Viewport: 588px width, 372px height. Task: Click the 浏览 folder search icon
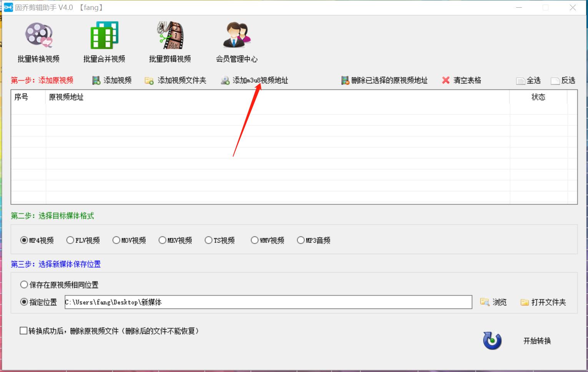click(485, 302)
